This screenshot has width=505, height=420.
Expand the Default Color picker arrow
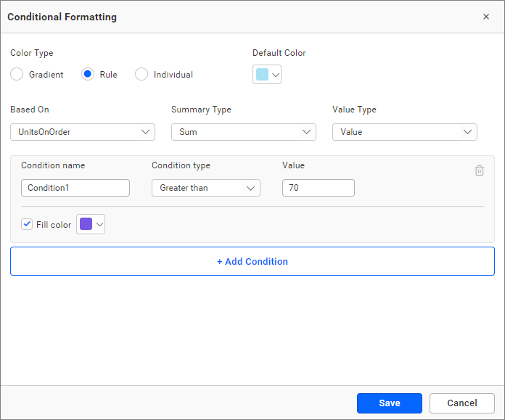(x=276, y=75)
